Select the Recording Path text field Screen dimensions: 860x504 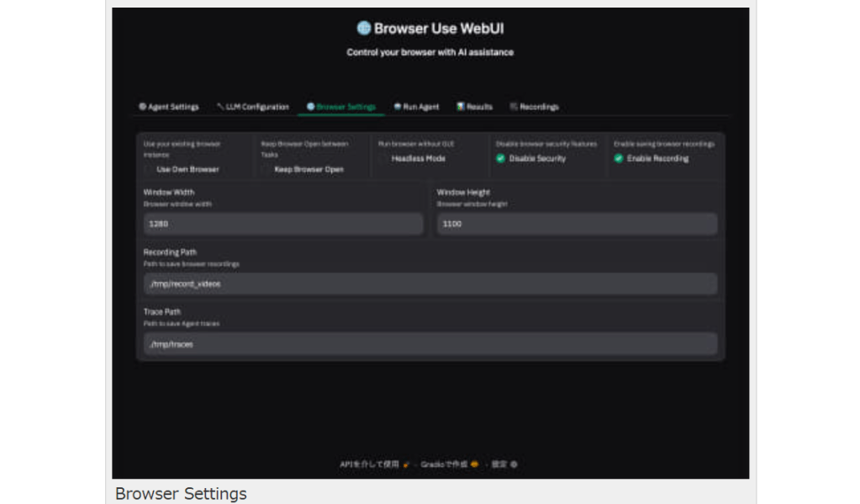[x=430, y=284]
